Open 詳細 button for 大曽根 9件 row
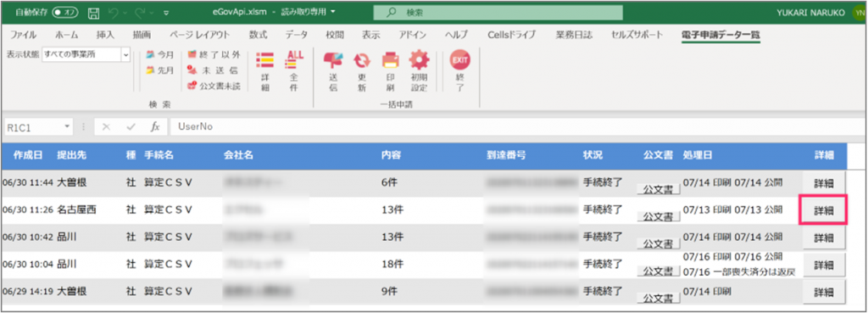The image size is (868, 313). 824,292
